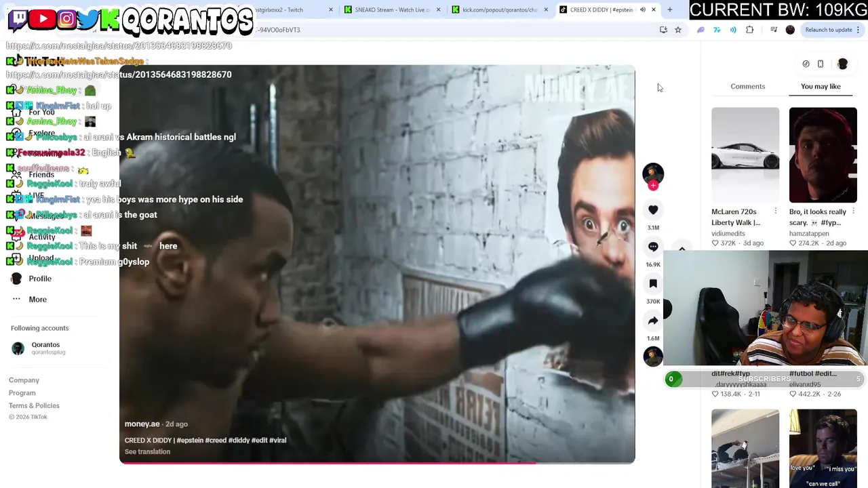Pause the main TikTok video player

(x=377, y=264)
